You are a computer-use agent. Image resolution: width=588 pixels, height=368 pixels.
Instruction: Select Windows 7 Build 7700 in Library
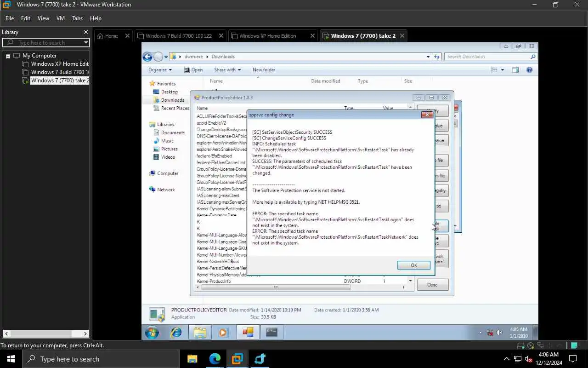pyautogui.click(x=60, y=72)
